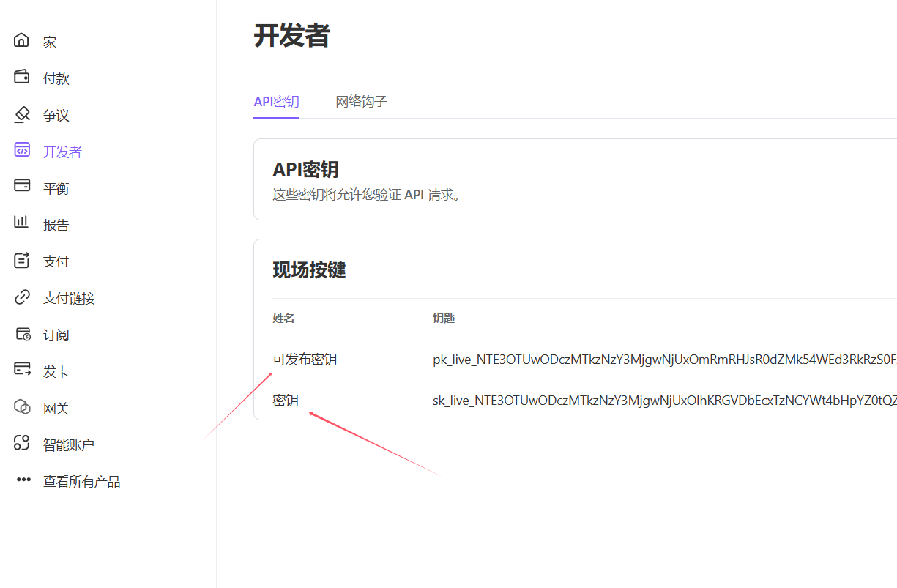Viewport: 897px width, 588px height.
Task: Click the reports (报告) bar chart icon
Action: click(22, 223)
